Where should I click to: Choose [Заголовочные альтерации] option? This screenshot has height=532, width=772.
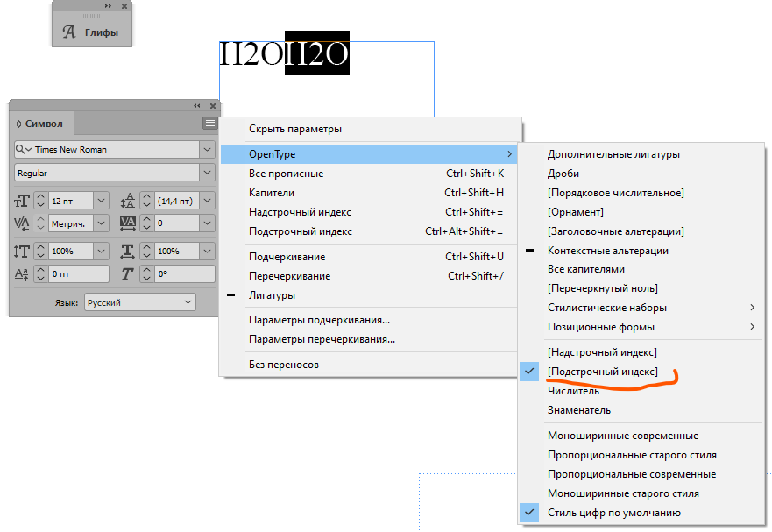pyautogui.click(x=641, y=231)
